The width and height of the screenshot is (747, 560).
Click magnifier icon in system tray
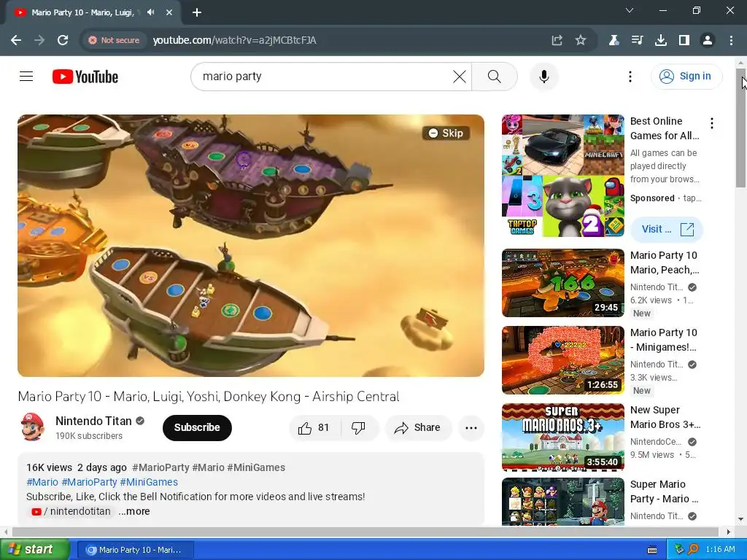tap(693, 550)
